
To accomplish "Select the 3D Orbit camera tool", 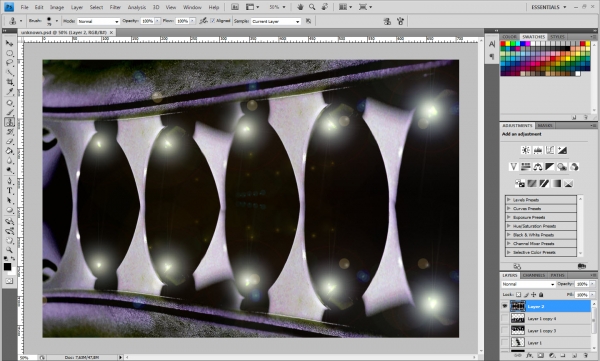I will point(9,231).
